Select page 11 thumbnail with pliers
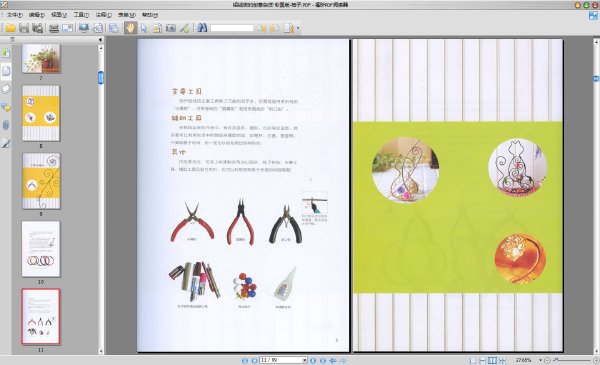 click(x=41, y=316)
